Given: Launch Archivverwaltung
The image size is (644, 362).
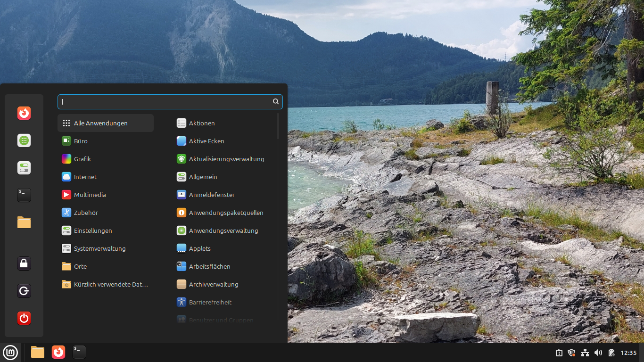Looking at the screenshot, I should [224, 284].
